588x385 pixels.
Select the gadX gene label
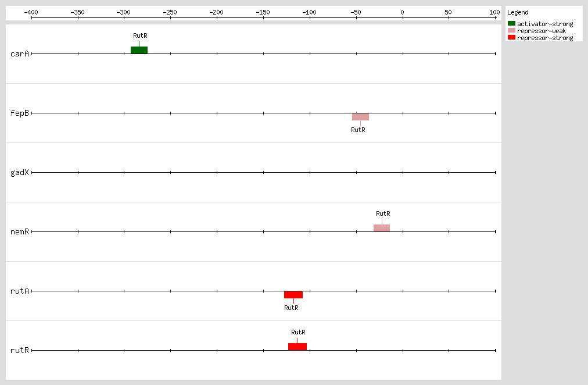[x=20, y=173]
